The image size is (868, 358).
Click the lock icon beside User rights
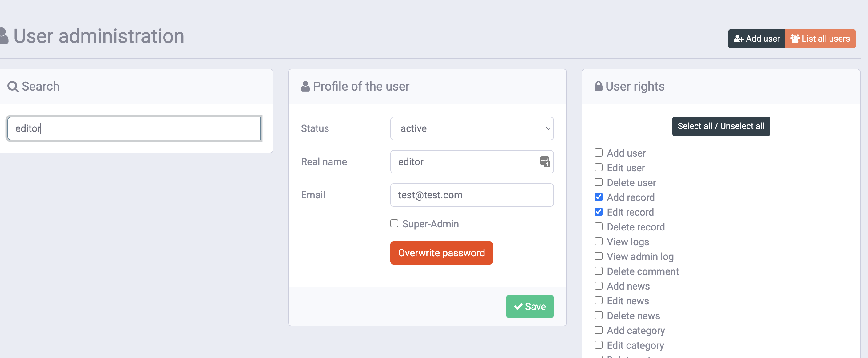[x=598, y=86]
